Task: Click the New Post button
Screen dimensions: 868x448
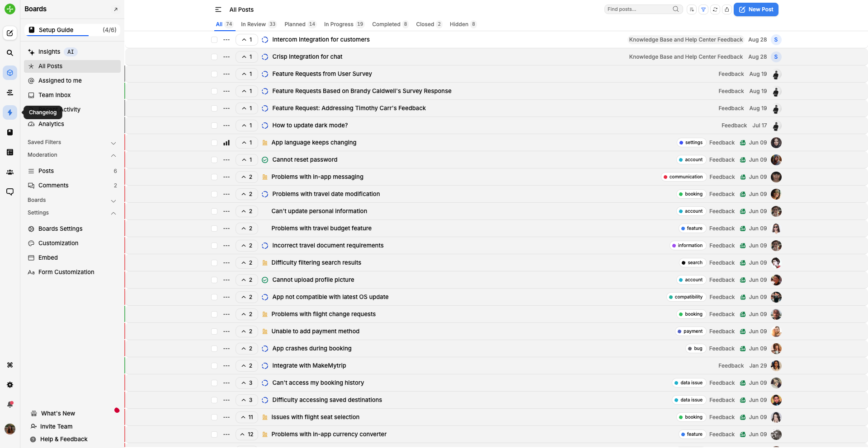Action: click(x=756, y=9)
